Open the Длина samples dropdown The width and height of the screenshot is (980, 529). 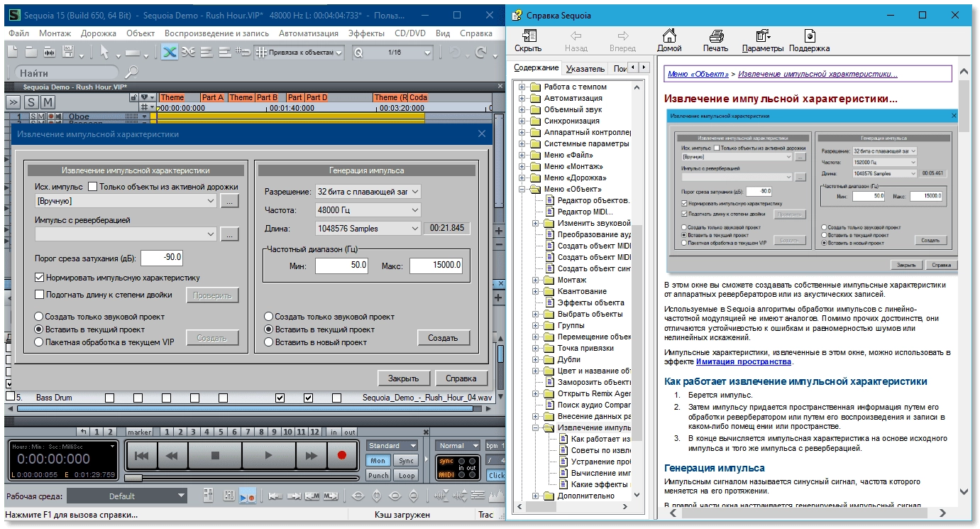(x=368, y=229)
